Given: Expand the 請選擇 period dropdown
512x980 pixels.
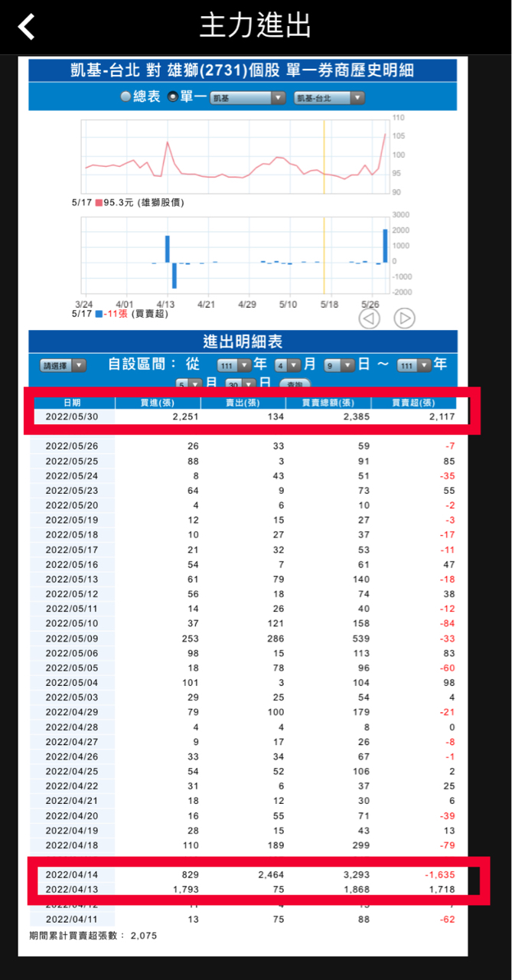Looking at the screenshot, I should pyautogui.click(x=63, y=365).
